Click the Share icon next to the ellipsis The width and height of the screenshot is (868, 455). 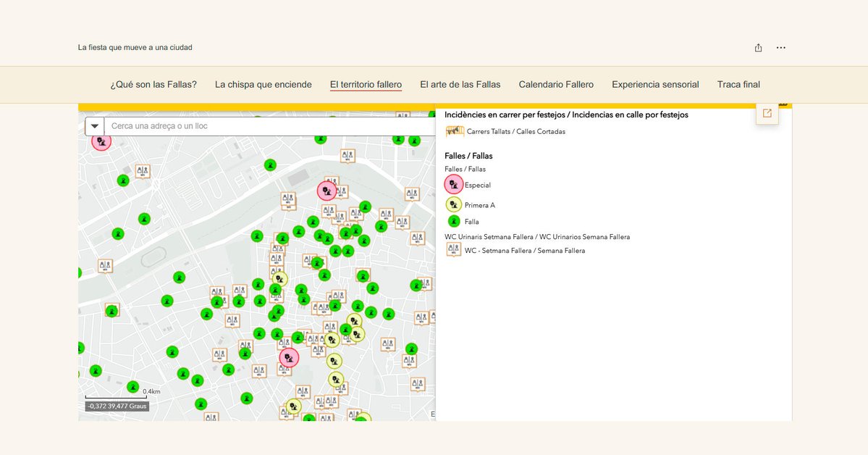pos(757,47)
